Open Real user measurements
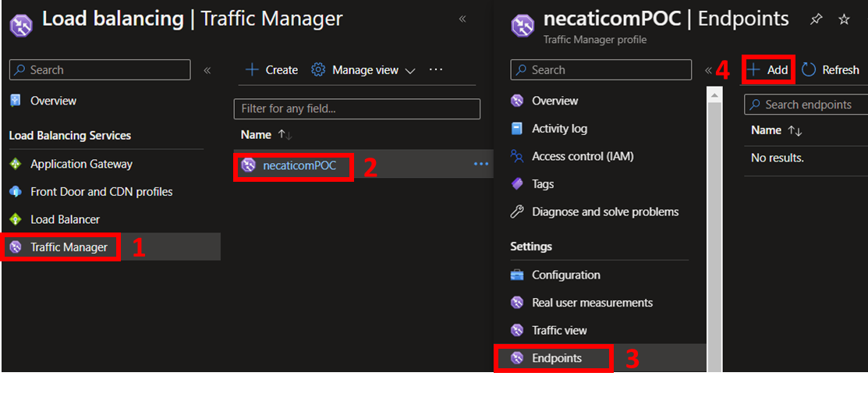Viewport: 868px width, 394px height. pos(593,303)
